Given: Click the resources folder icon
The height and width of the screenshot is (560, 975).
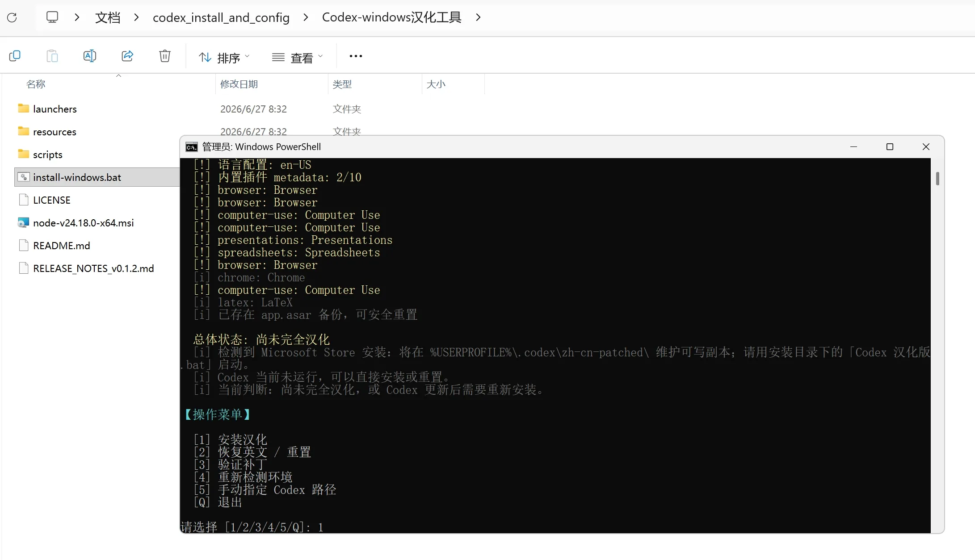Looking at the screenshot, I should 24,131.
